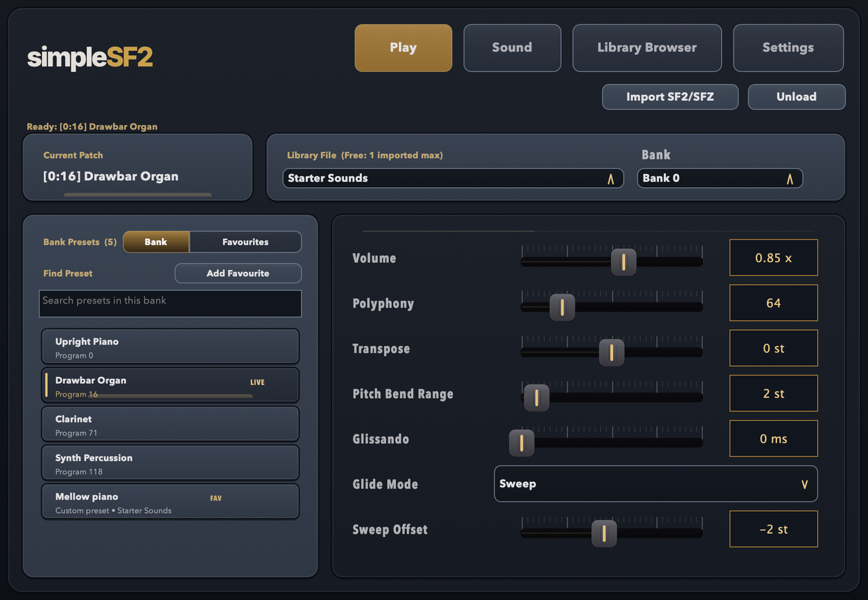This screenshot has height=600, width=868.
Task: Click the Pitch Bend Range slider handle
Action: coord(536,398)
